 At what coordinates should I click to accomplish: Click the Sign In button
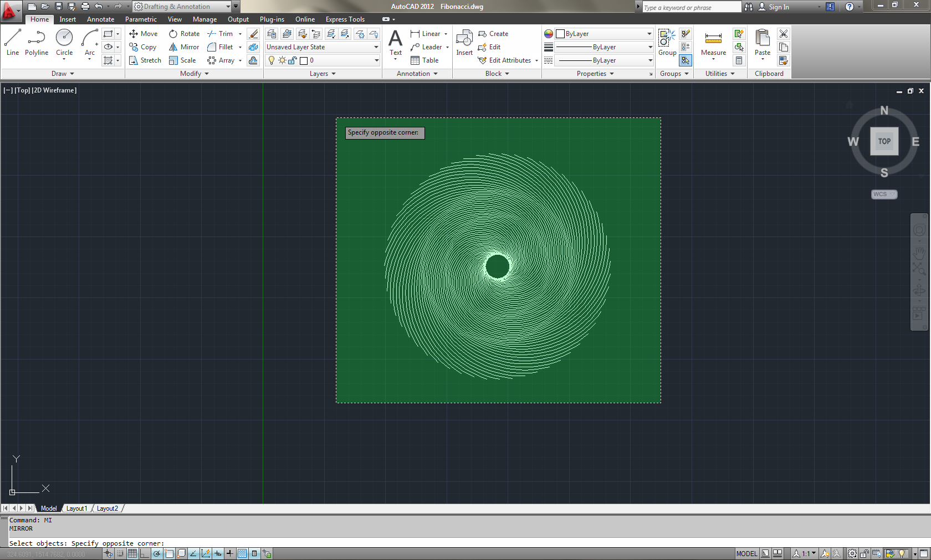tap(774, 7)
